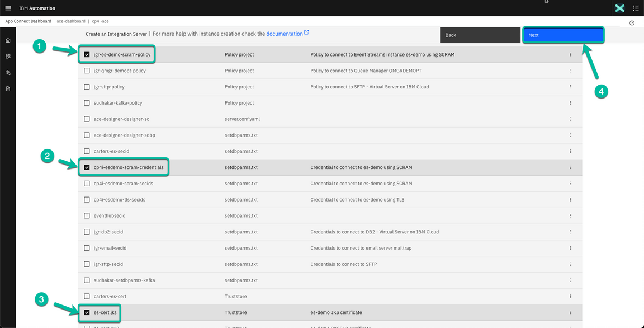Screen dimensions: 644x328
Task: Open the overflow menu for carters-es-secid
Action: (x=570, y=151)
